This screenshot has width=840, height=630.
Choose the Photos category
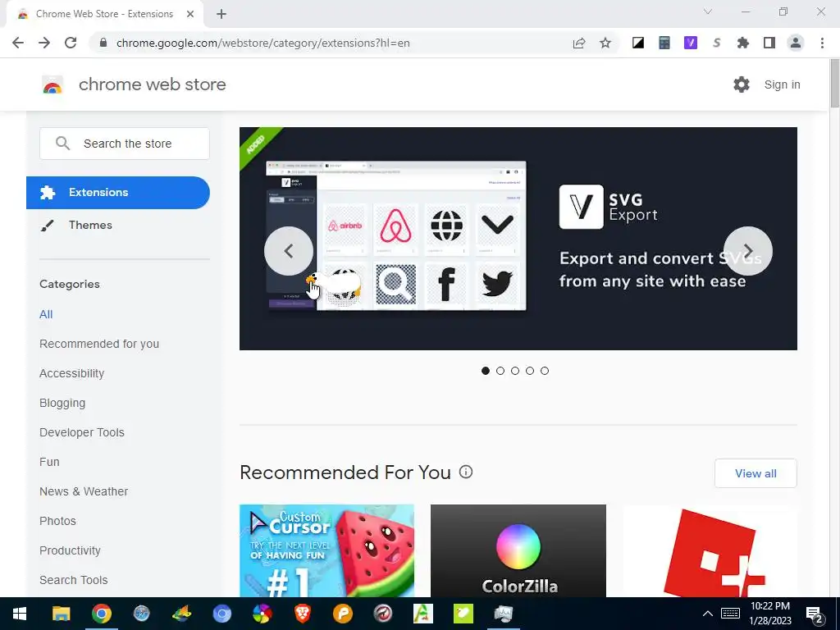click(x=57, y=521)
